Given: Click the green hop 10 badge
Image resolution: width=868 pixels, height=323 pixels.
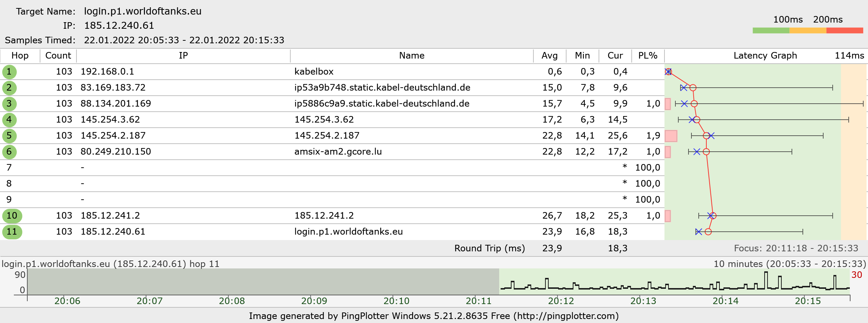Looking at the screenshot, I should pos(12,216).
